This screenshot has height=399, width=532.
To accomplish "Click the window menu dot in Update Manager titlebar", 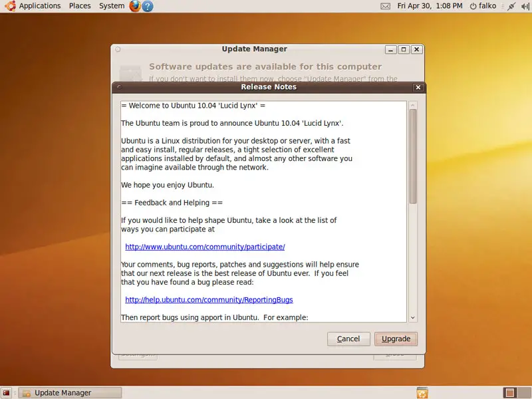I will click(118, 49).
